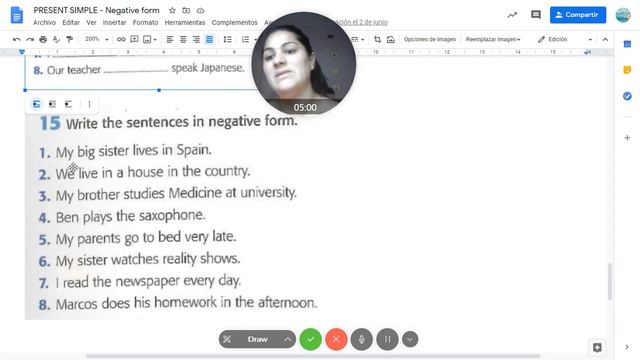Activate the paint format tool
The width and height of the screenshot is (640, 360).
[x=69, y=40]
